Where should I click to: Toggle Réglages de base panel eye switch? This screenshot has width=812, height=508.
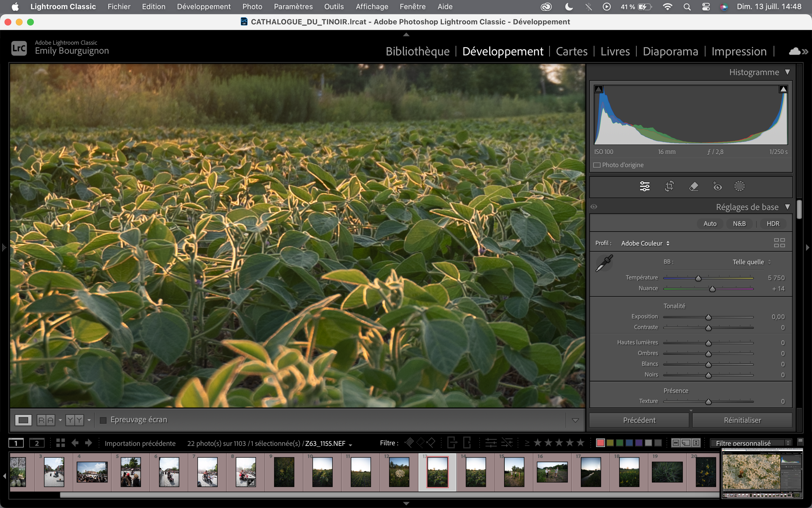tap(594, 207)
